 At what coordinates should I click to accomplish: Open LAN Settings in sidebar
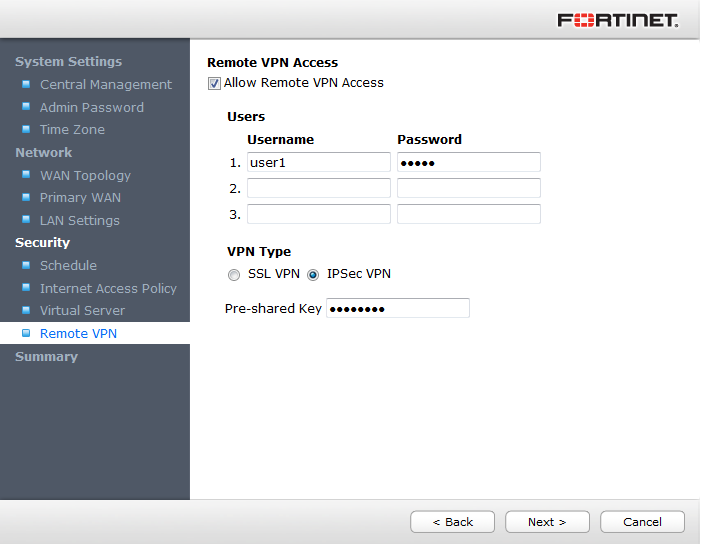[79, 220]
